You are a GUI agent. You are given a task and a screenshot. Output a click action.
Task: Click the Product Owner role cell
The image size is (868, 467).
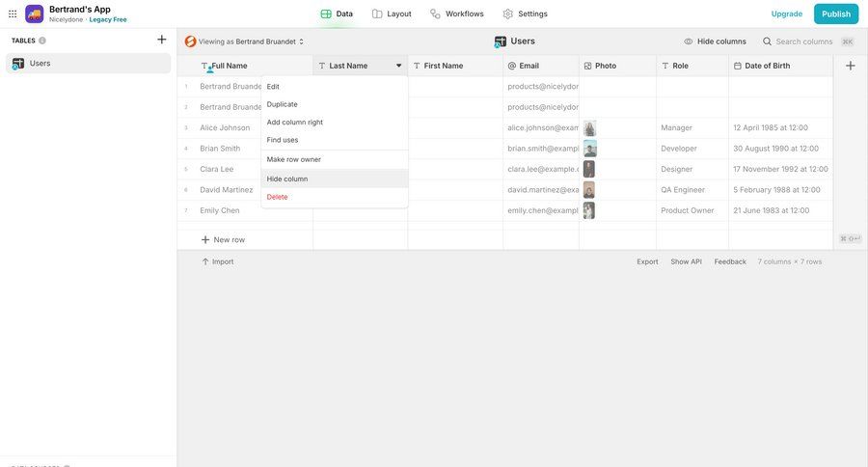692,210
